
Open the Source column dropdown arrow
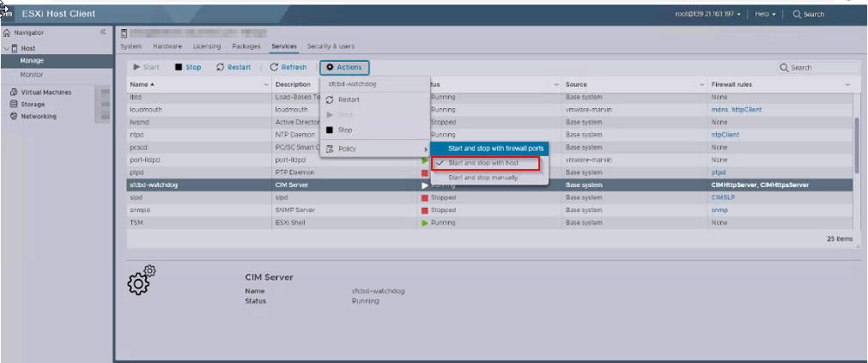tap(702, 85)
